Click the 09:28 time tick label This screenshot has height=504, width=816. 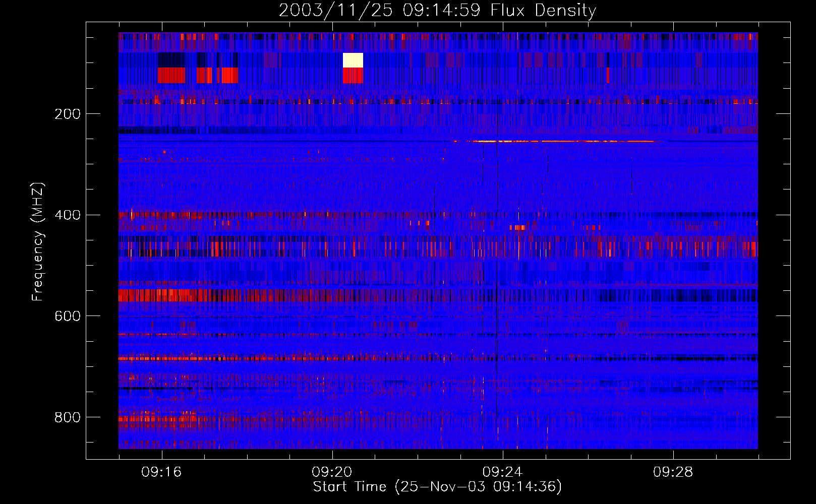[673, 472]
